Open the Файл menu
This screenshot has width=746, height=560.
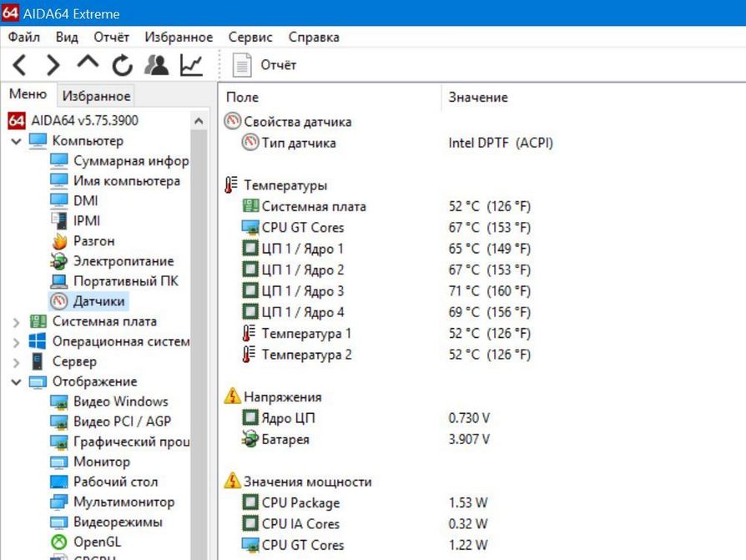[x=23, y=37]
